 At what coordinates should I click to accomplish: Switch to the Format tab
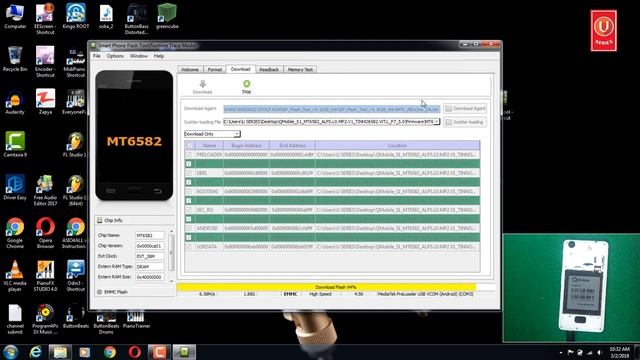pos(215,70)
